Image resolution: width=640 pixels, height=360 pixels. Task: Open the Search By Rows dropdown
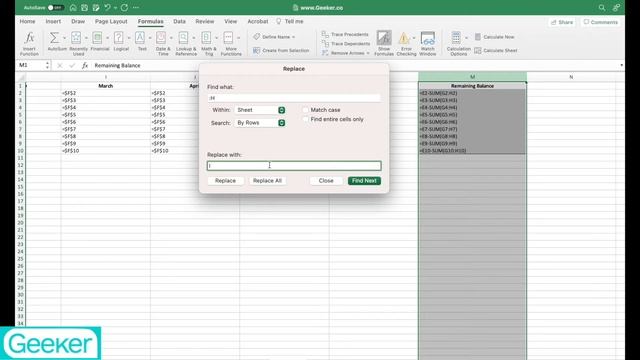260,122
